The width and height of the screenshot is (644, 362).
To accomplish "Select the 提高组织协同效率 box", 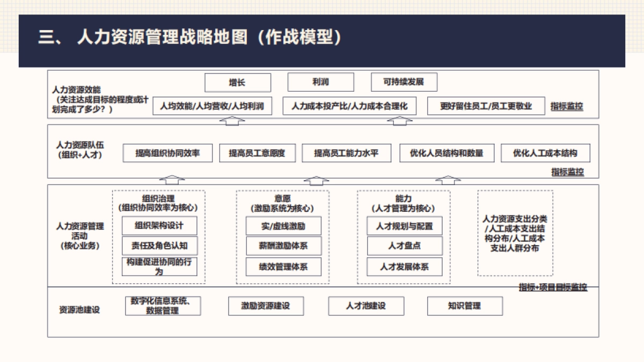I will tap(167, 153).
